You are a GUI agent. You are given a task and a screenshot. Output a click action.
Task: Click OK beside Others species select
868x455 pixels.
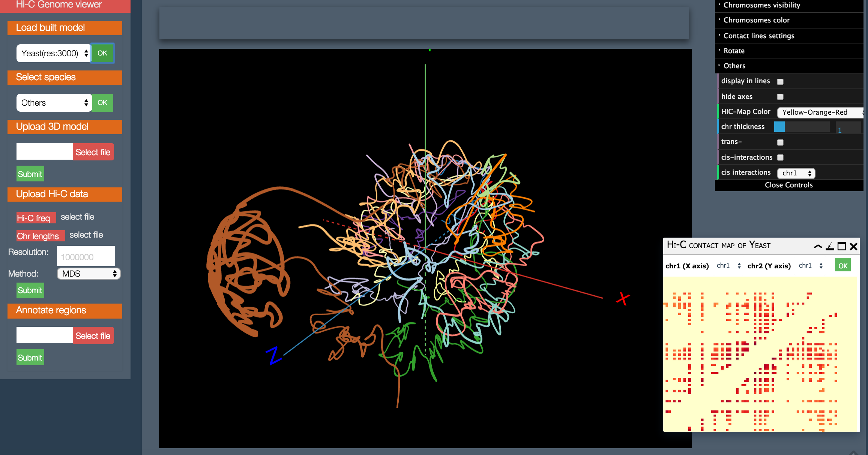point(102,103)
